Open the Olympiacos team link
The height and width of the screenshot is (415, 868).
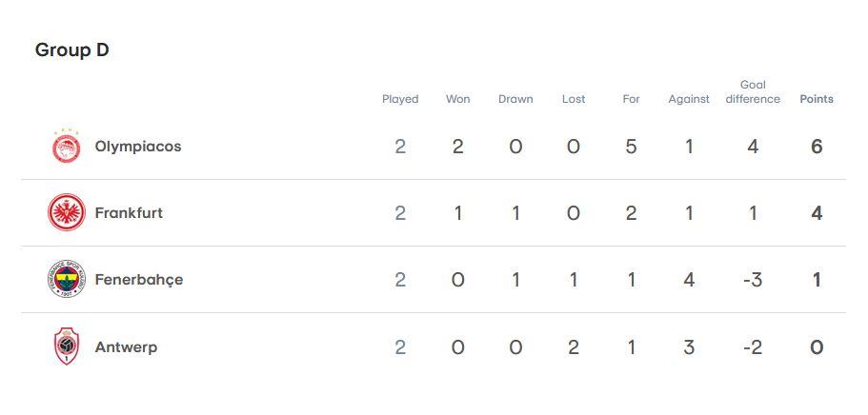point(138,147)
